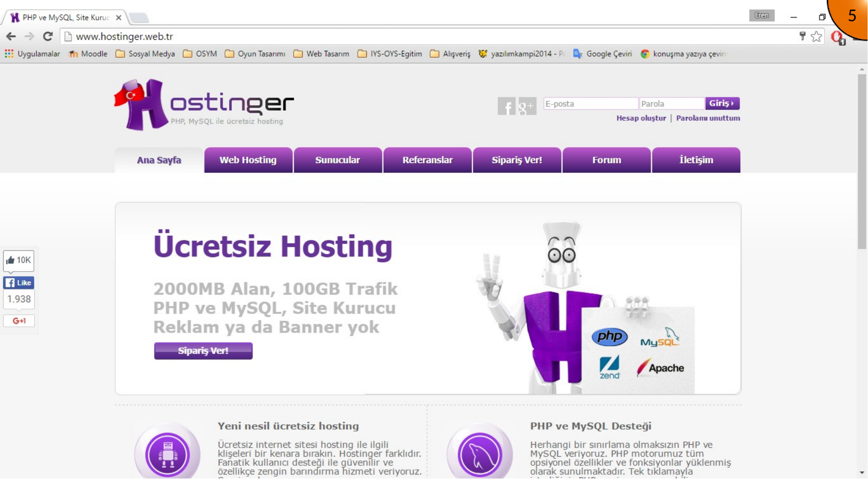Open Hostinger's Google+ page icon

tap(527, 106)
